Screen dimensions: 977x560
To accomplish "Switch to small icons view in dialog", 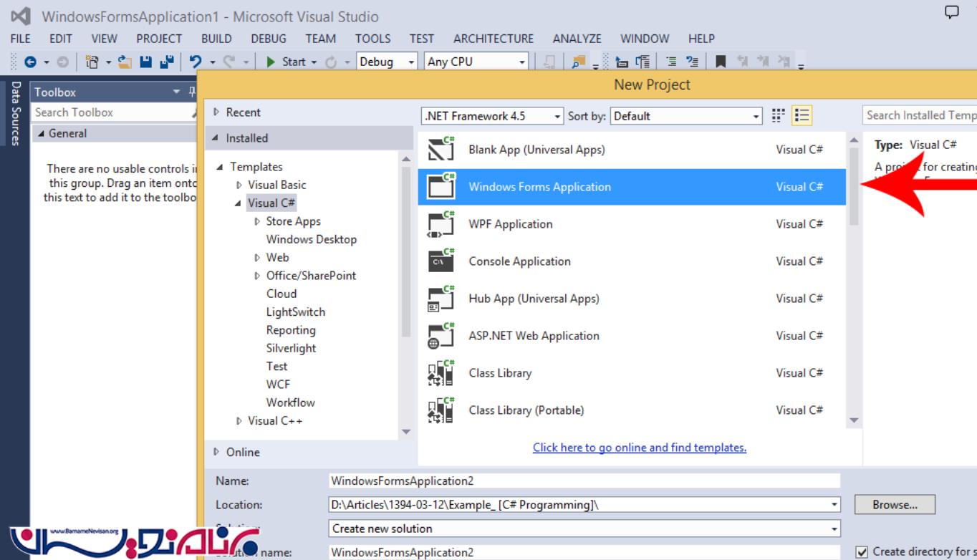I will [779, 116].
